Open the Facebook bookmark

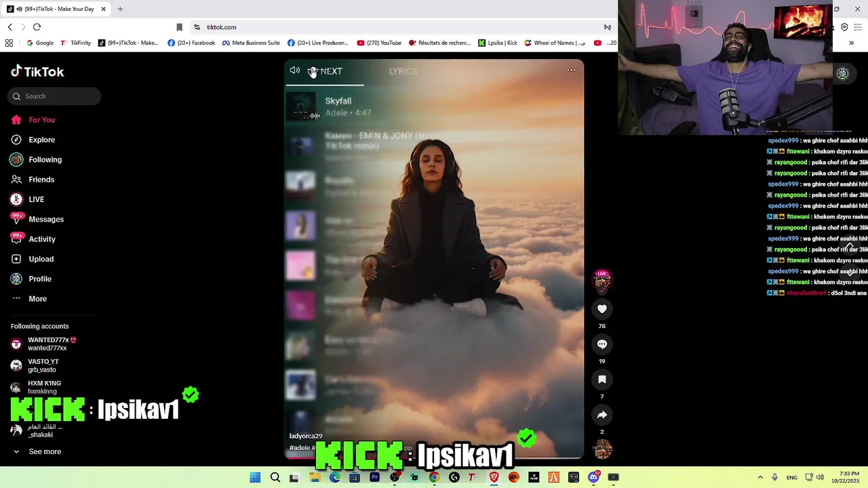191,43
